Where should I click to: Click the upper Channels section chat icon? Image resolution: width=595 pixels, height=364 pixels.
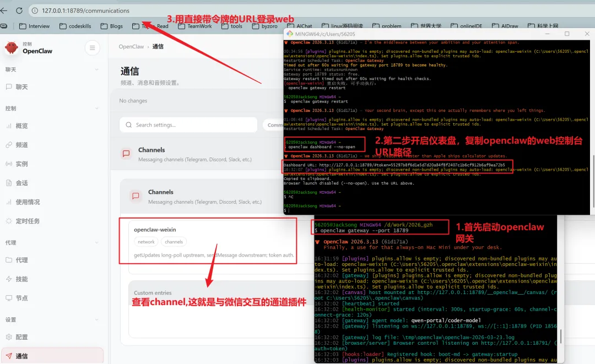(126, 154)
